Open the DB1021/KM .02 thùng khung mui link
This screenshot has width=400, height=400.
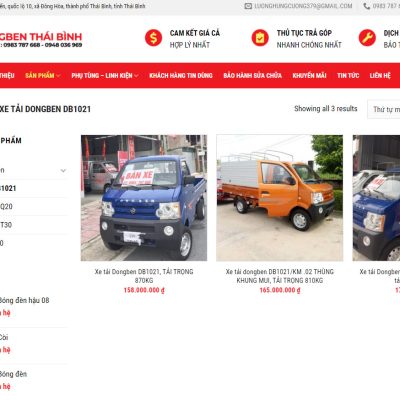[280, 276]
